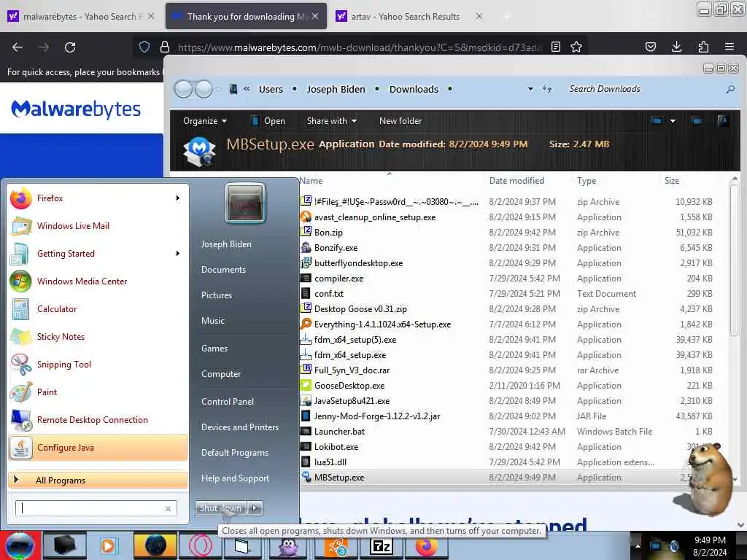Create New folder in Downloads

pos(400,121)
